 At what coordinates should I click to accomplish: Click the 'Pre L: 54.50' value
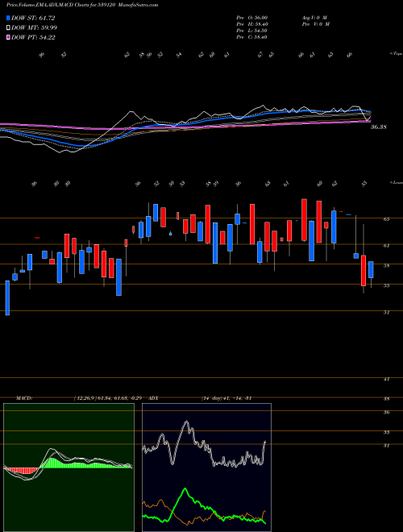251,31
